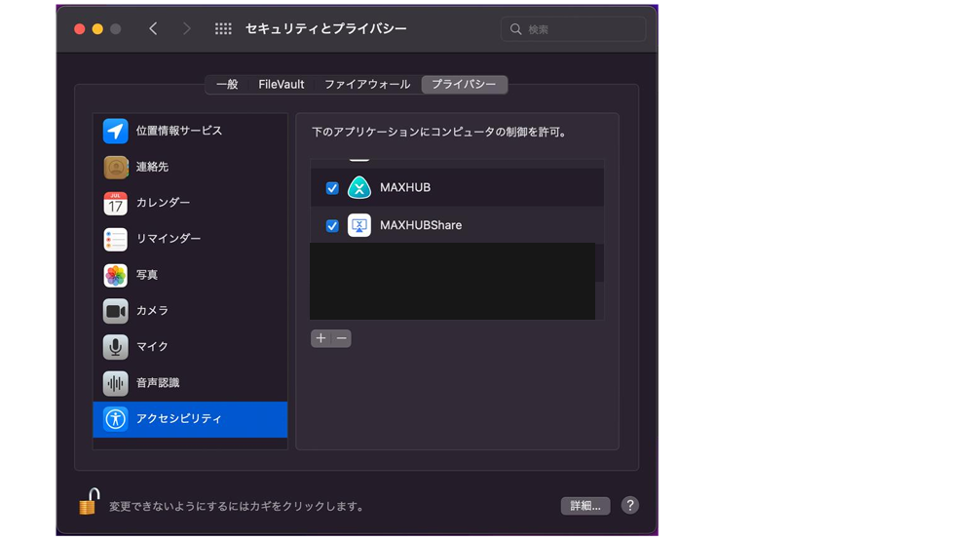Add an app with plus button
This screenshot has height=541, width=980.
tap(320, 338)
